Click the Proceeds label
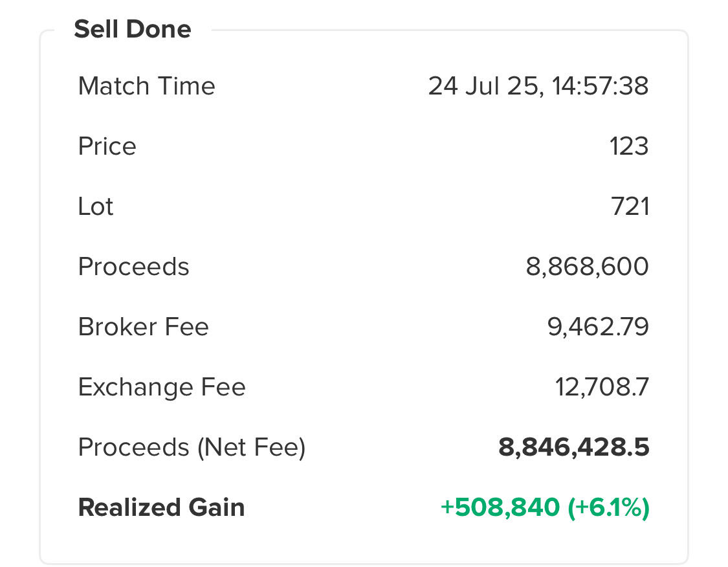The height and width of the screenshot is (567, 728). click(x=134, y=267)
